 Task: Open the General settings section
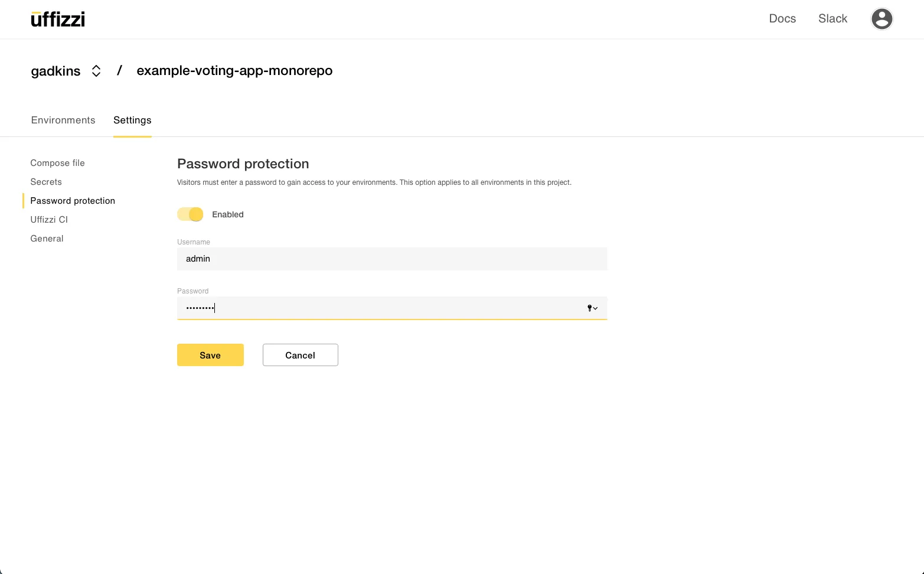click(x=47, y=239)
